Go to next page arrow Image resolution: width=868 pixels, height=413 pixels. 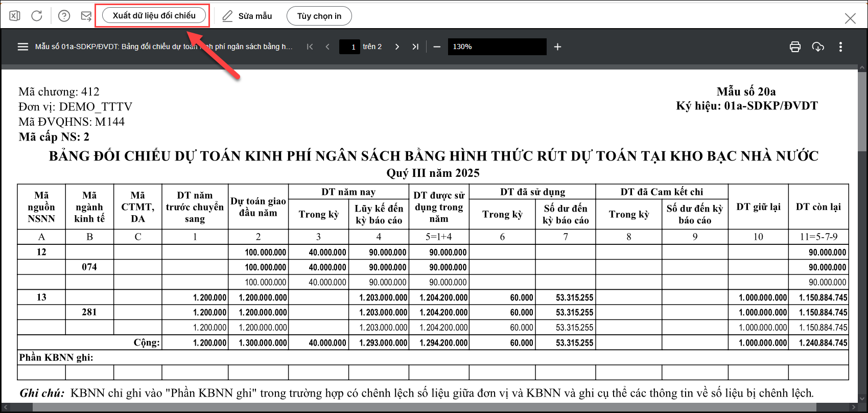[x=397, y=47]
